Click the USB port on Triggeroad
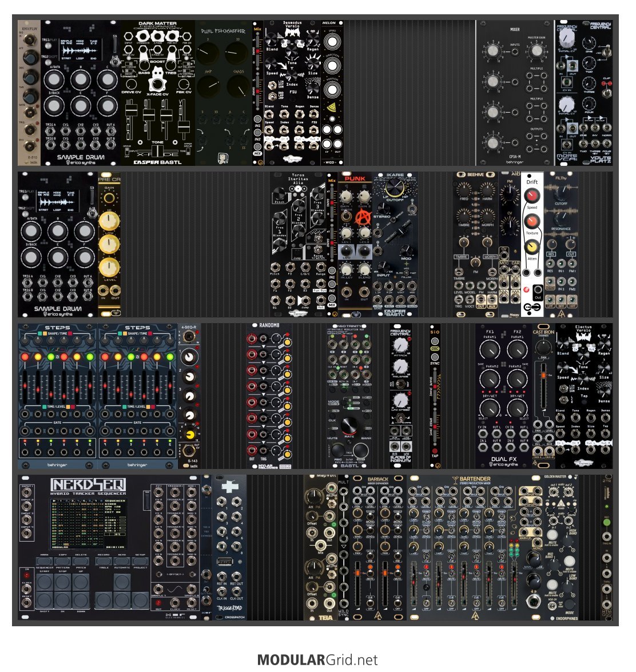 click(225, 562)
